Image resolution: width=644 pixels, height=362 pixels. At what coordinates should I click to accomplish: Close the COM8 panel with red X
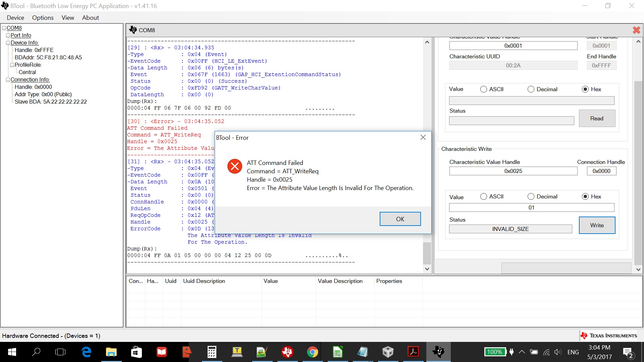click(x=636, y=30)
